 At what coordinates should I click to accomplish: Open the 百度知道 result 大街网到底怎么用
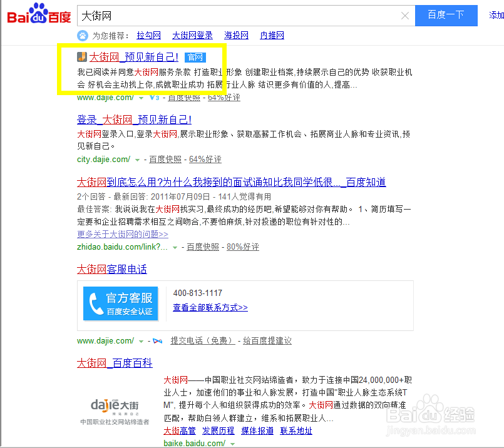232,183
